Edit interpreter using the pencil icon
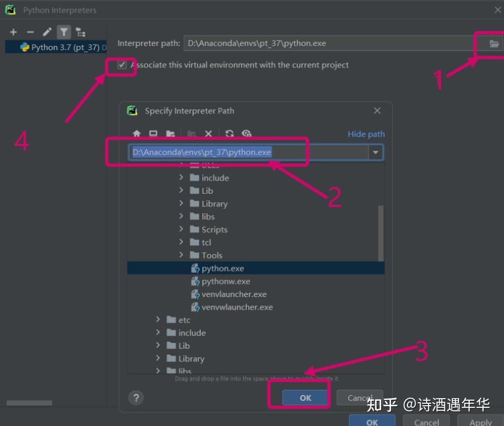504x426 pixels. pos(47,32)
